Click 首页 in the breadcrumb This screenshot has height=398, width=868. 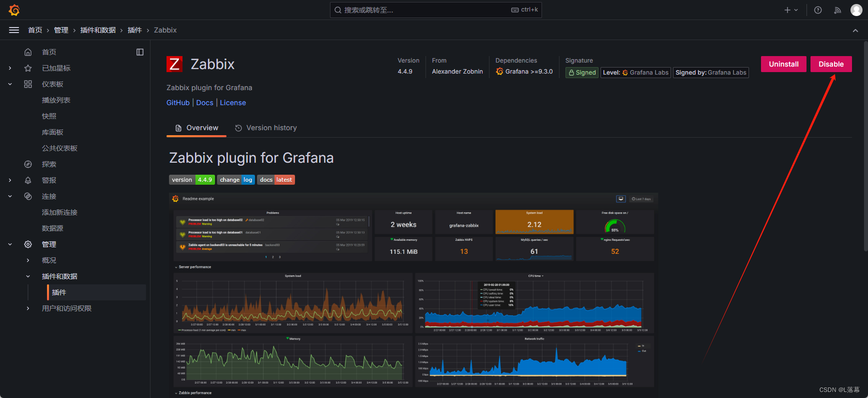[x=35, y=30]
